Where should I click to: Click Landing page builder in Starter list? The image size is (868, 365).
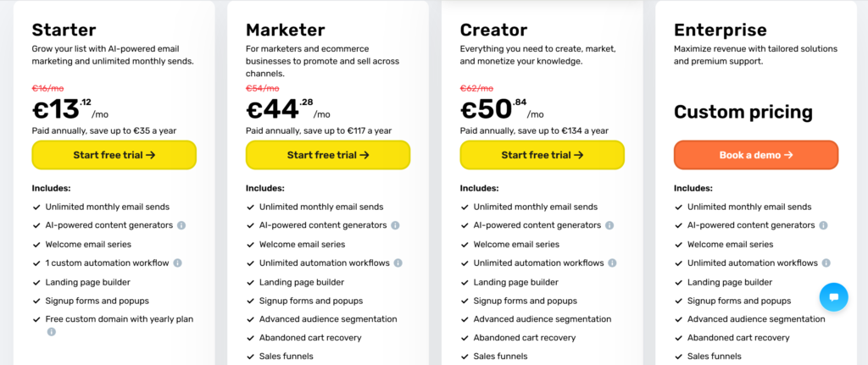click(87, 282)
